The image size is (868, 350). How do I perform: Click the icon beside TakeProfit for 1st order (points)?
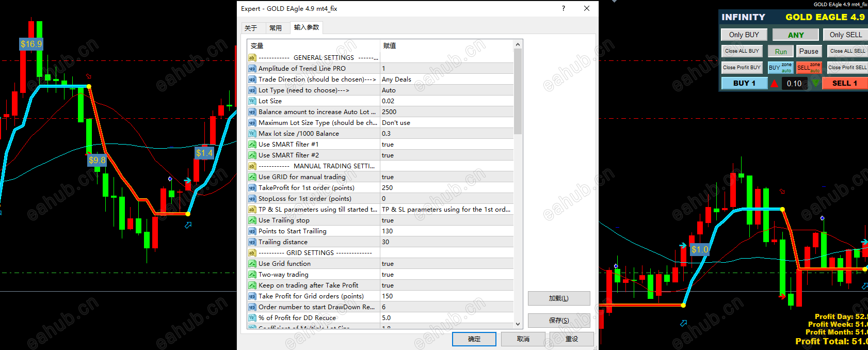[x=252, y=188]
